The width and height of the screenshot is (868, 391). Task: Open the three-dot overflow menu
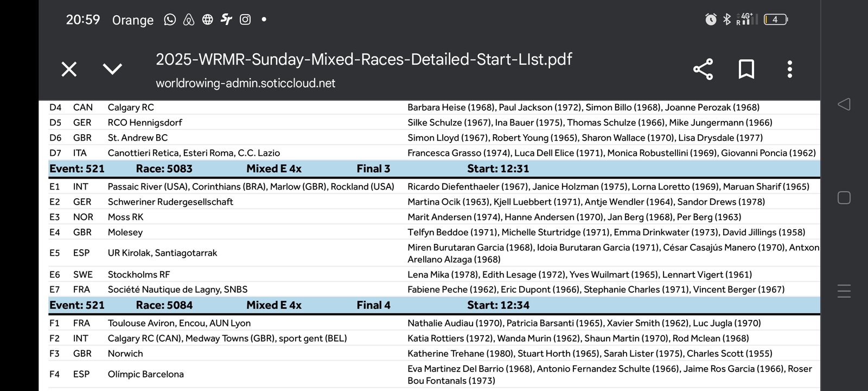coord(789,69)
